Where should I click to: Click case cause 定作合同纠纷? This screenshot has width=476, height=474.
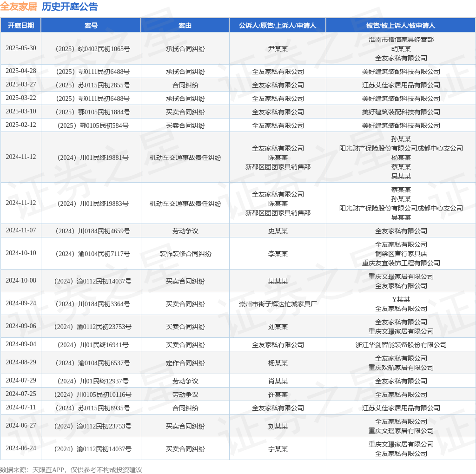pyautogui.click(x=185, y=363)
